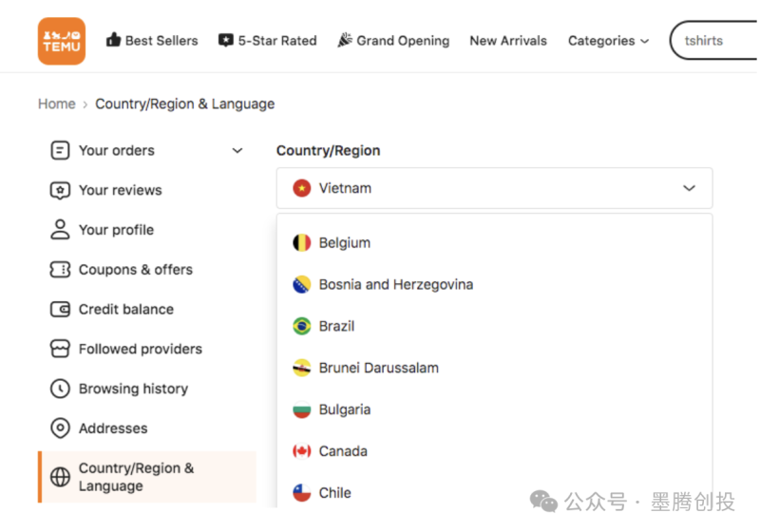Go to Best Sellers page
This screenshot has width=760, height=532.
[152, 41]
